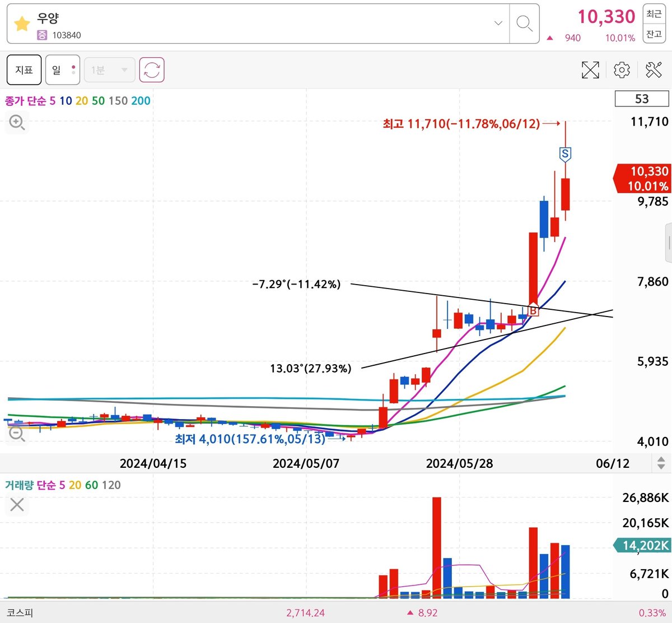Refresh the chart with the rotate icon
Screen dimensions: 672x623
pos(152,70)
